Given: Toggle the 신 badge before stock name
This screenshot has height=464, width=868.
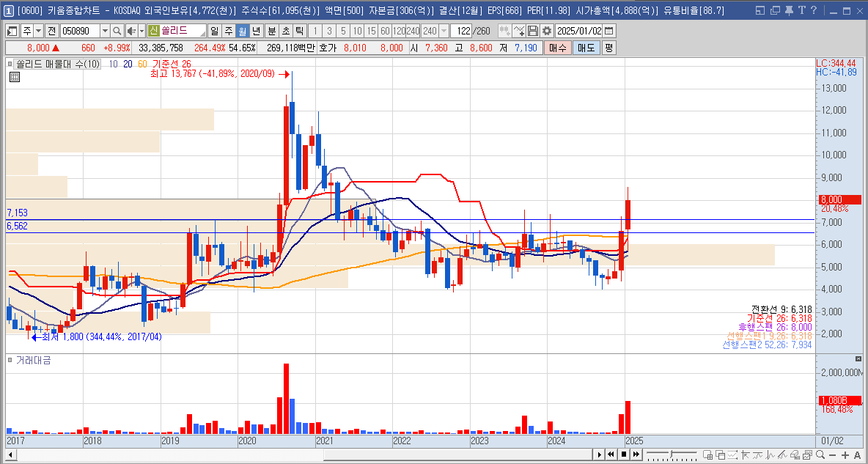Looking at the screenshot, I should (x=154, y=31).
